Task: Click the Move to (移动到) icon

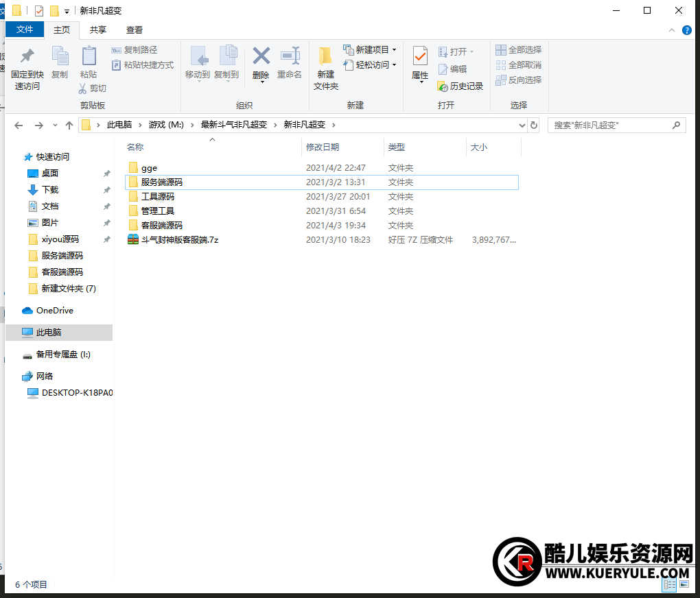Action: pyautogui.click(x=198, y=62)
